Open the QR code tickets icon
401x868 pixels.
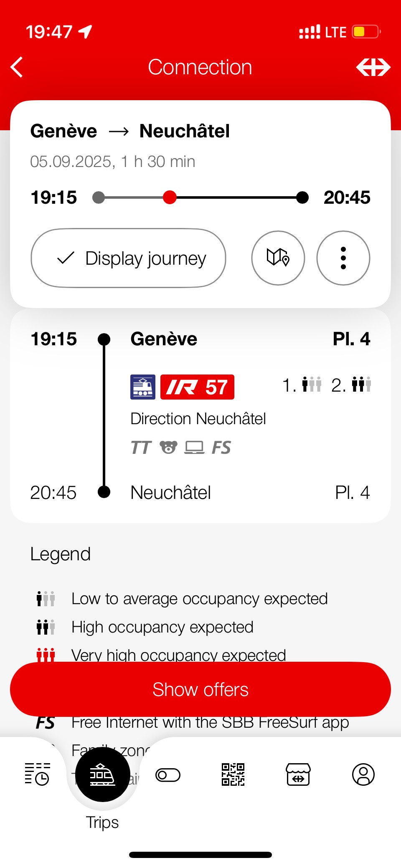233,774
